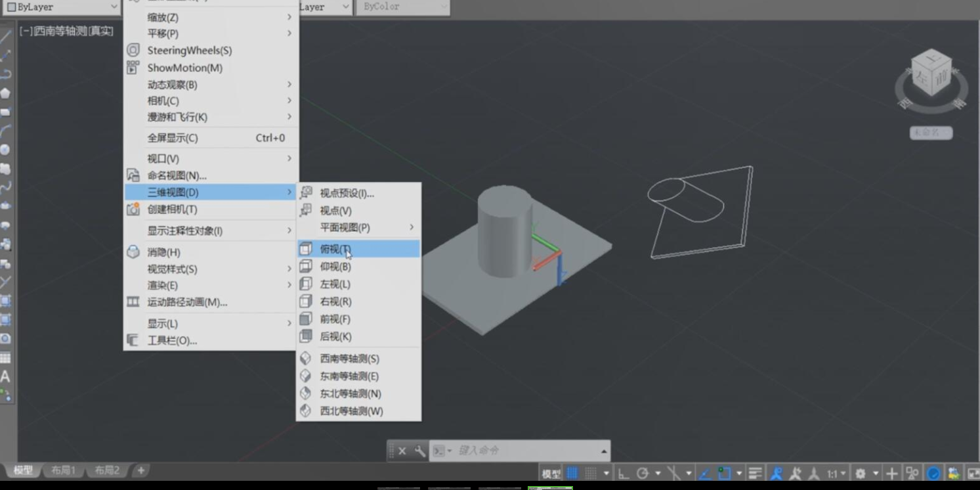The width and height of the screenshot is (980, 490).
Task: Click the Named Views (命名视图) icon
Action: point(133,175)
